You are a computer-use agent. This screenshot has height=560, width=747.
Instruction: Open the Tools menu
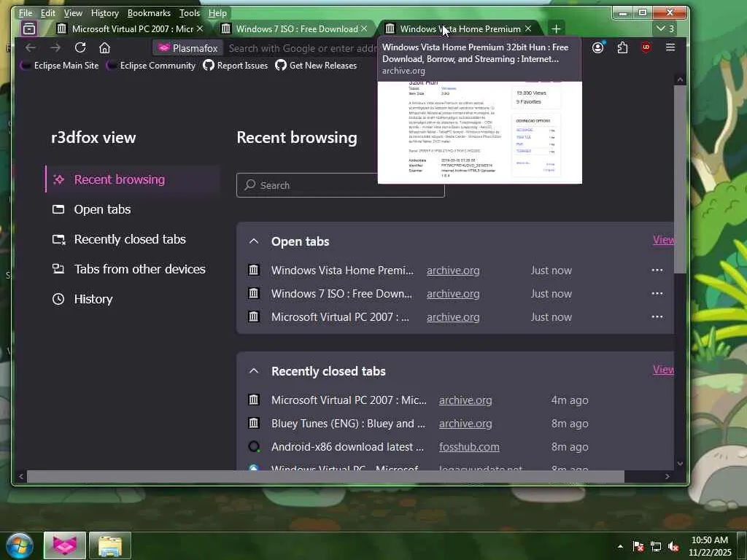190,13
